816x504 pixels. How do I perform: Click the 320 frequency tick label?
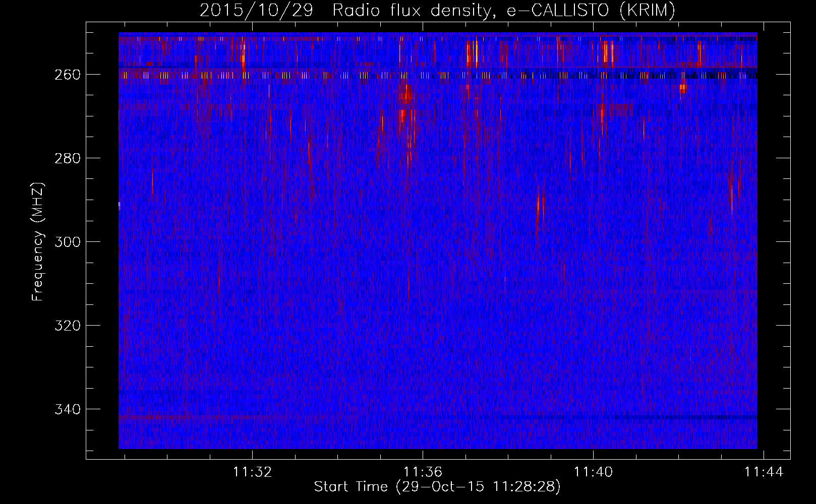(x=68, y=326)
